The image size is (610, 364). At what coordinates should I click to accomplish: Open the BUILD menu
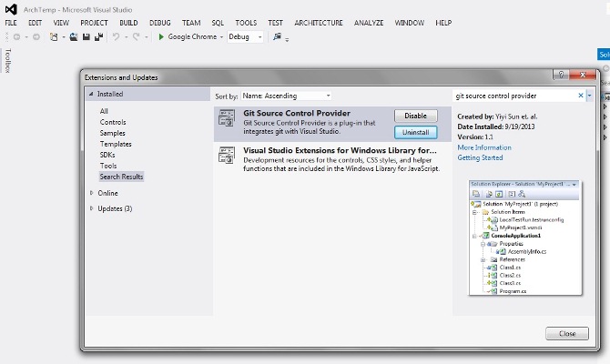point(128,23)
